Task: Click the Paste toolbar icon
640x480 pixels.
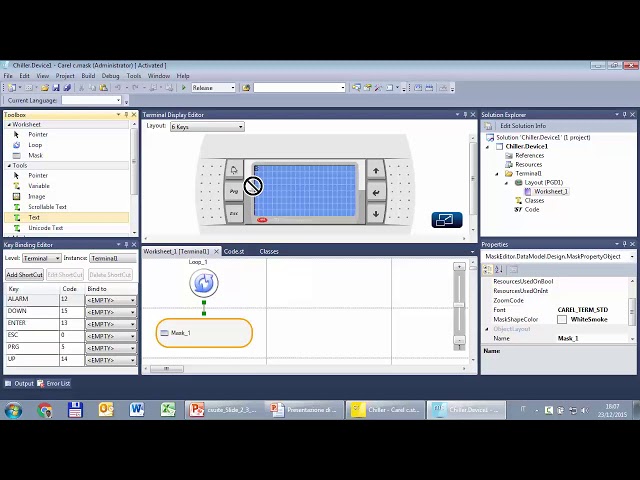Action: (x=104, y=88)
